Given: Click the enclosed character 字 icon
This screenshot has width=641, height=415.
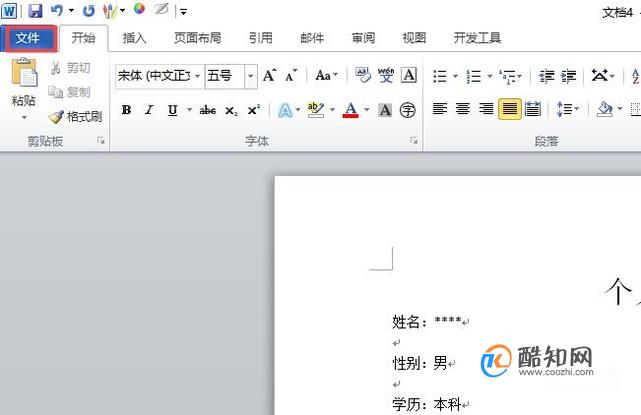Looking at the screenshot, I should tap(408, 110).
